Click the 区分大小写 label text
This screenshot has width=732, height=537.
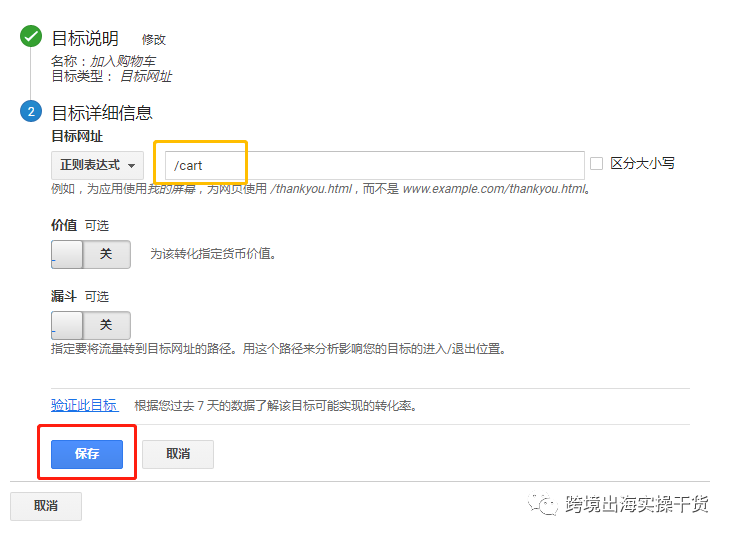(642, 163)
